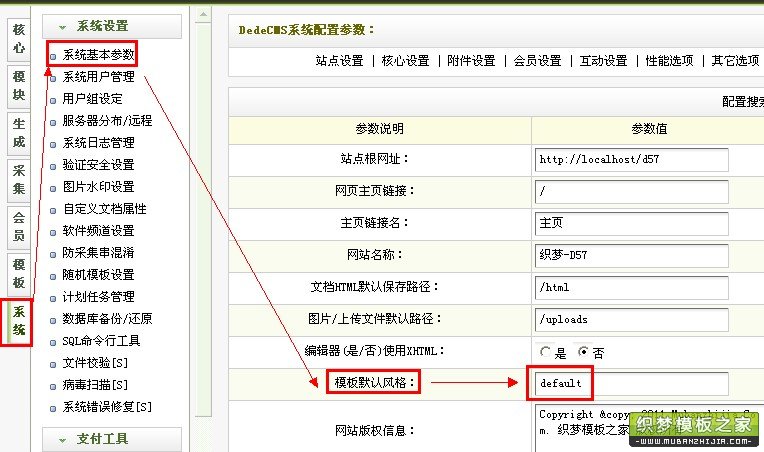The image size is (764, 452).
Task: Select 是 radio for 使用XHTML
Action: tap(545, 352)
